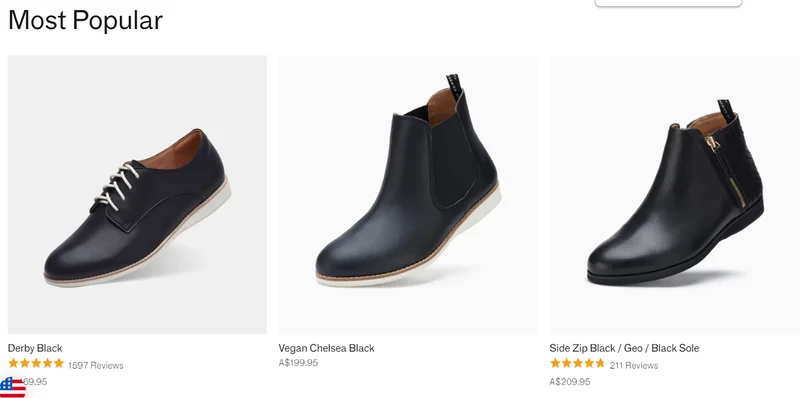The height and width of the screenshot is (398, 800).
Task: Open the Derby Black product title link
Action: coord(35,348)
